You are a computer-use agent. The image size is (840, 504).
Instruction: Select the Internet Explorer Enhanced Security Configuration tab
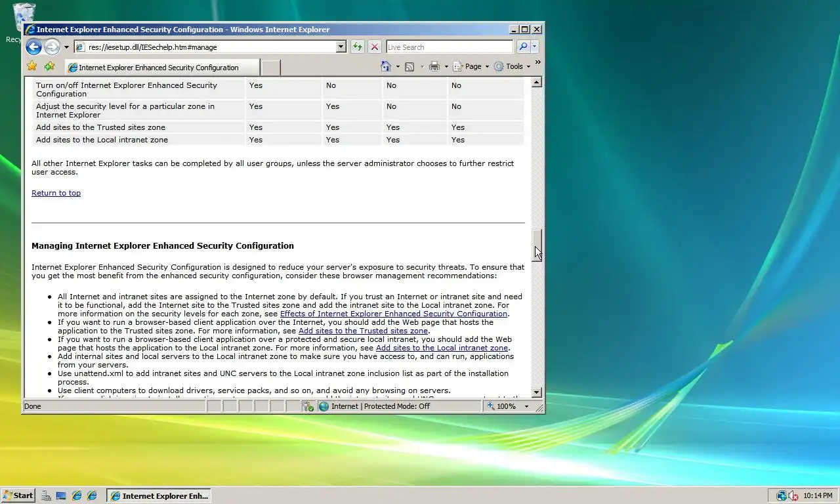coord(162,67)
